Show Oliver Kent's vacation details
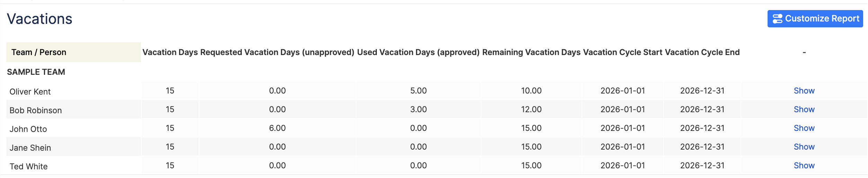This screenshot has width=868, height=178. click(x=804, y=91)
